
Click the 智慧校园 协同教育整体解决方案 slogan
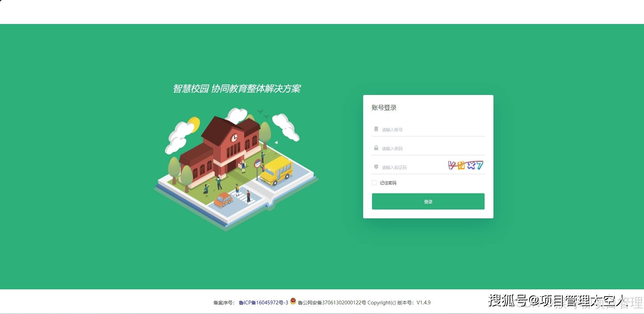click(x=237, y=89)
